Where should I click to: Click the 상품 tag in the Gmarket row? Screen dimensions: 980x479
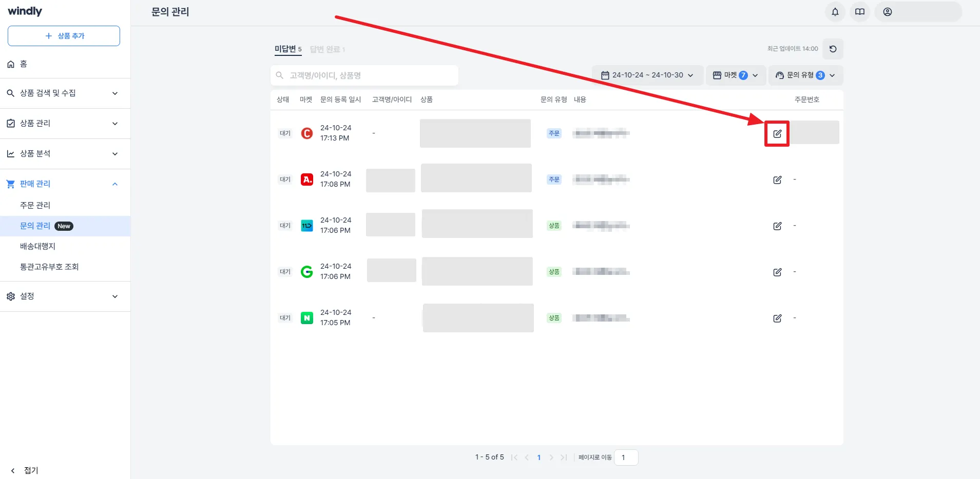tap(554, 272)
